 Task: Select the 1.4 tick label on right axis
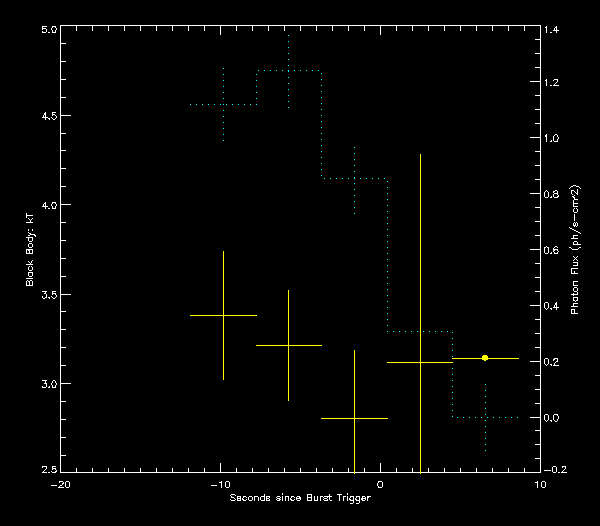553,31
